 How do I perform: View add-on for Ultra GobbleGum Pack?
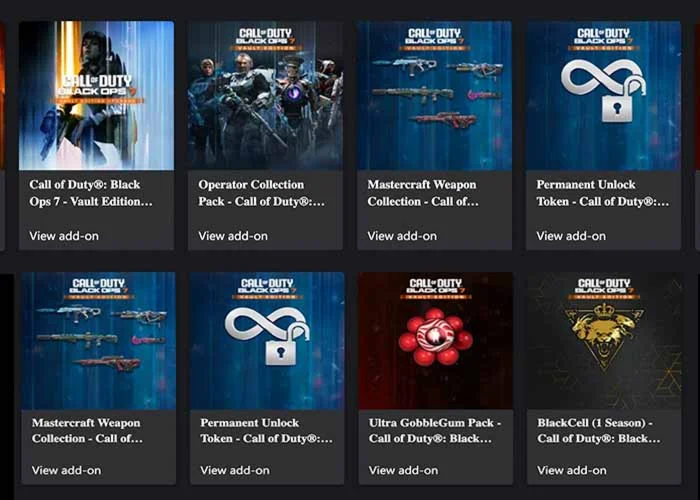pos(403,470)
